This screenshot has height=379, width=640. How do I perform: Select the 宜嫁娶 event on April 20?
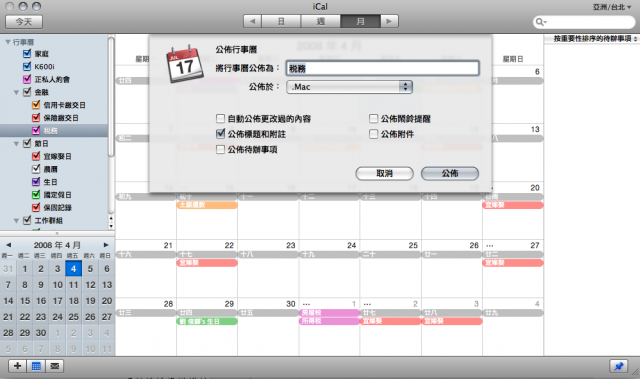point(513,205)
